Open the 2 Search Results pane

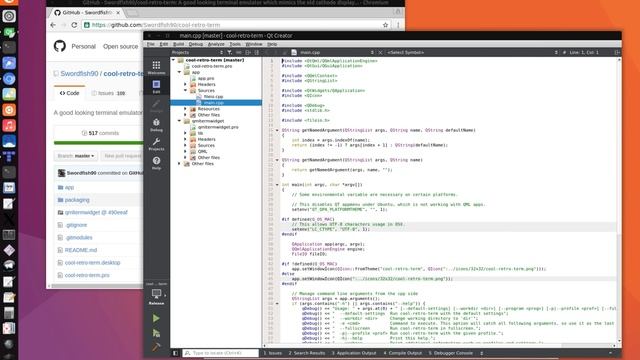307,353
